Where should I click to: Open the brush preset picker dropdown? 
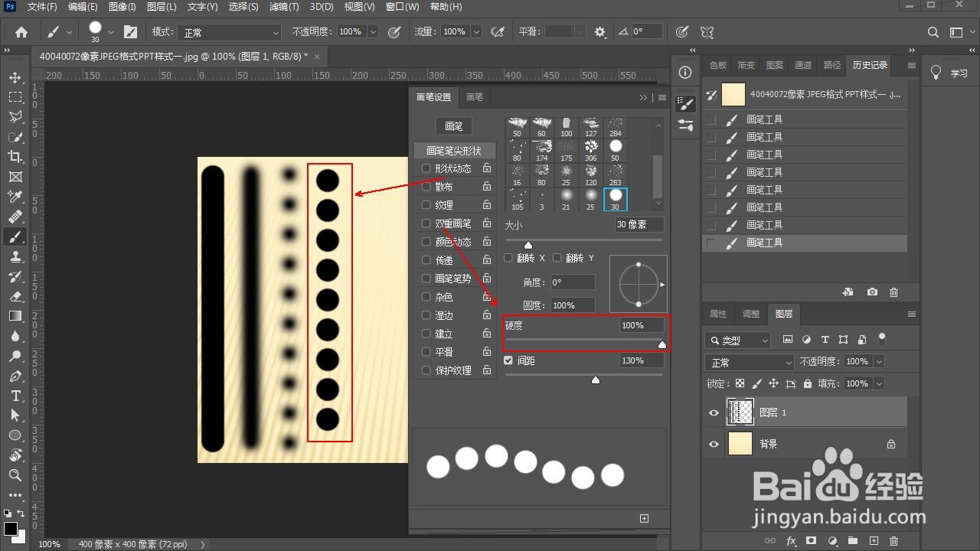pyautogui.click(x=111, y=32)
